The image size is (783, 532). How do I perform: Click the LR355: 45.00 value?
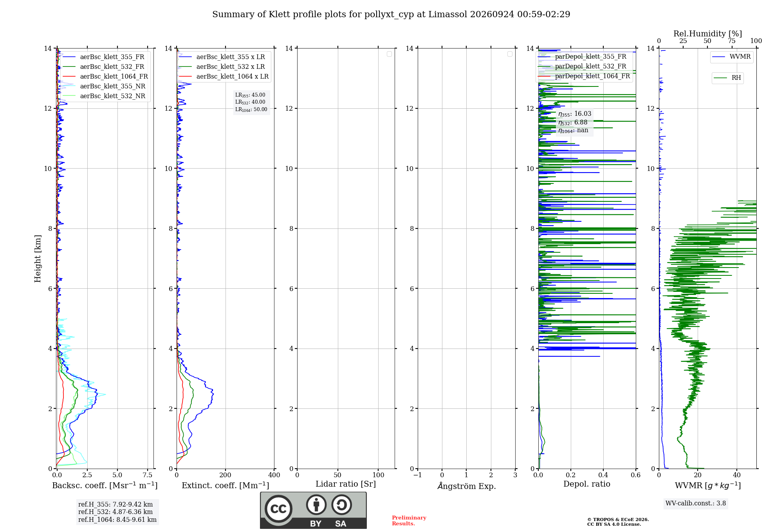click(x=250, y=95)
